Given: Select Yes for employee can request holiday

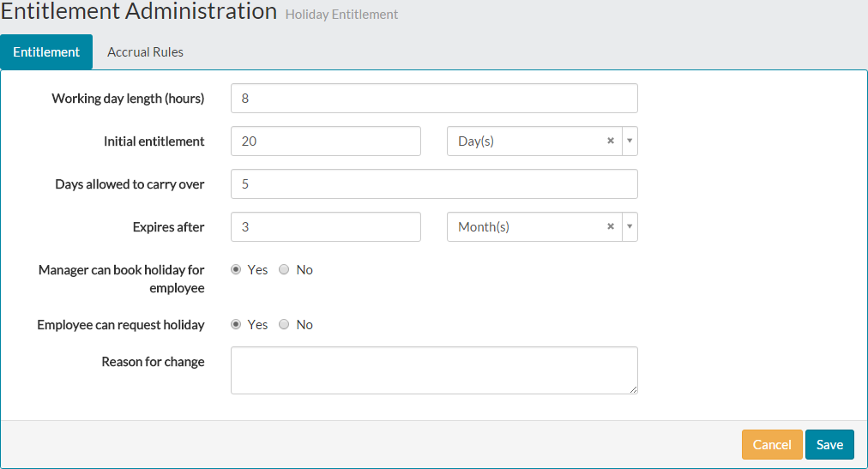Looking at the screenshot, I should (236, 325).
